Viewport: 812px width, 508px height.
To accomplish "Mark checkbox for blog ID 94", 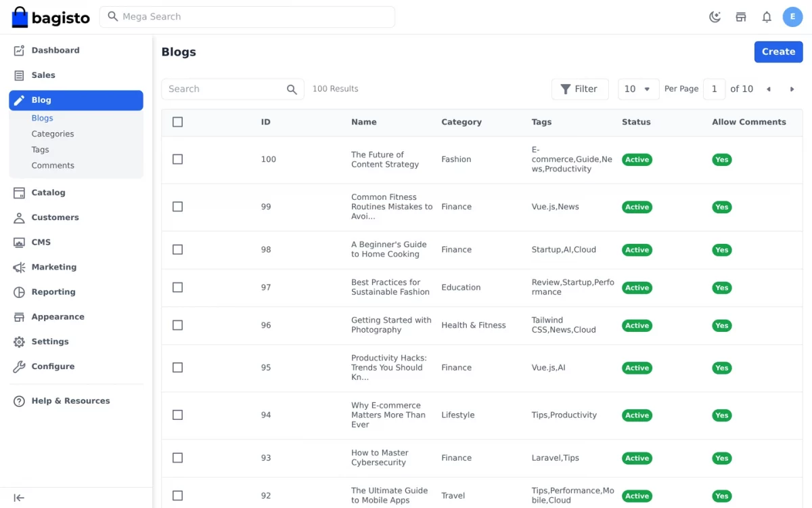I will click(x=177, y=415).
